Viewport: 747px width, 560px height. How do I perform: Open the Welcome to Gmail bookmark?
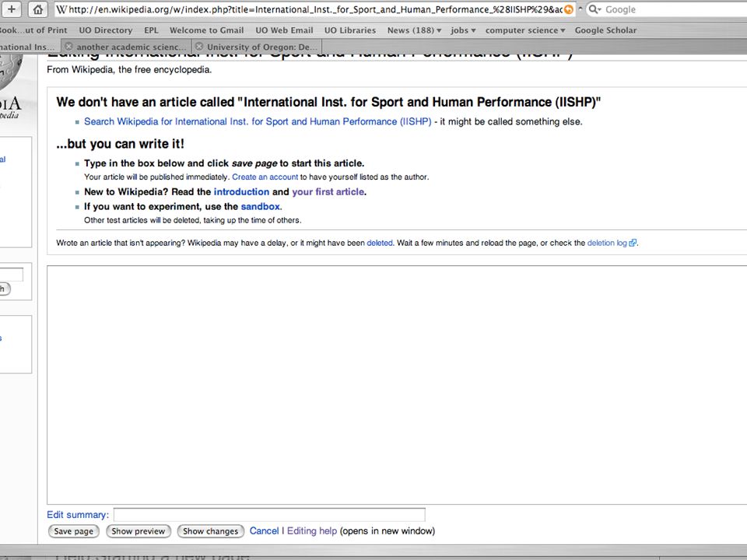pos(207,30)
